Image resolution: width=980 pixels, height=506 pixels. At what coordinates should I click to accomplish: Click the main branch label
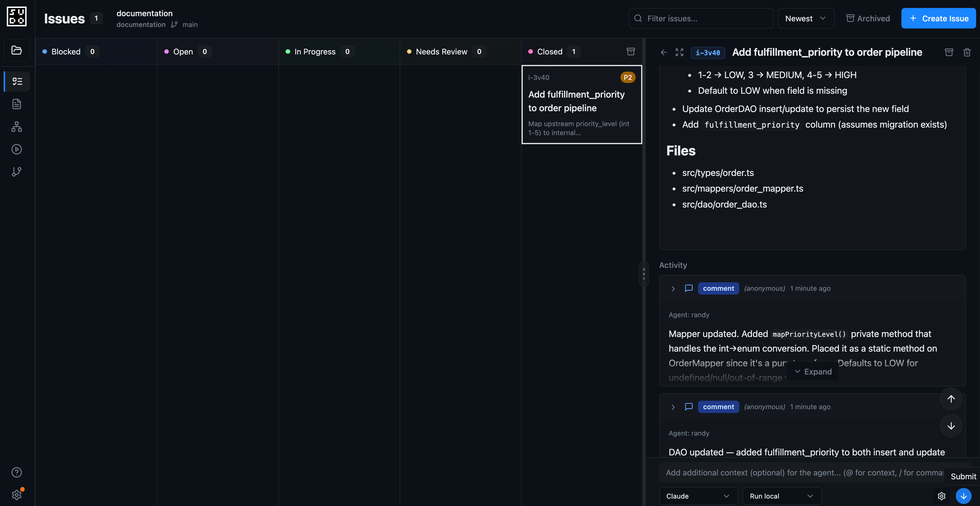coord(190,24)
